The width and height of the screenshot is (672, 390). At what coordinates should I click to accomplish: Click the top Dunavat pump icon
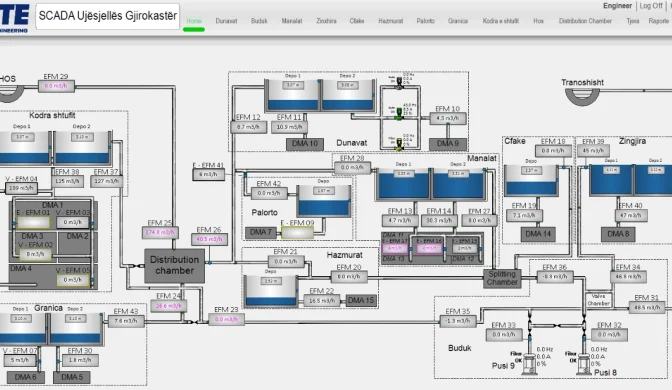(399, 83)
